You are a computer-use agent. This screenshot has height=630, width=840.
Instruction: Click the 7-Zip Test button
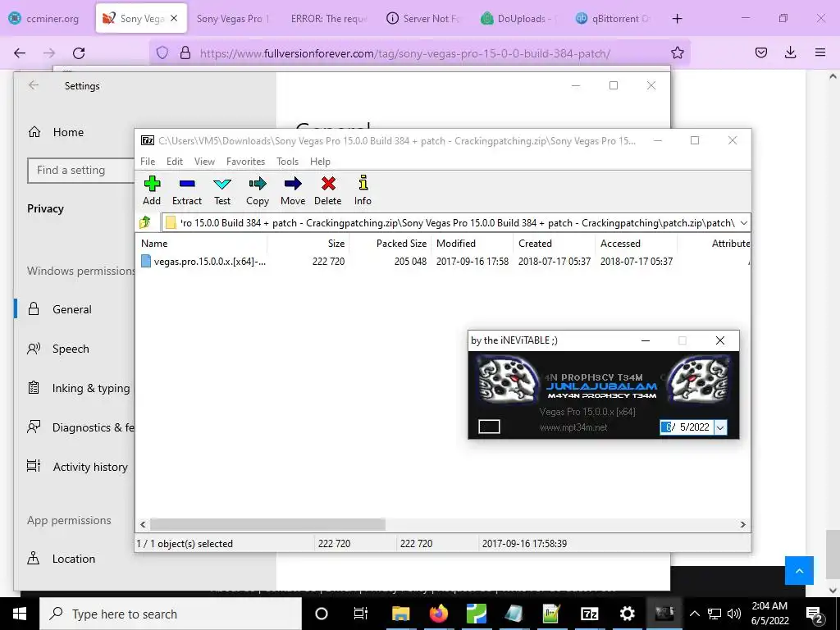point(222,190)
